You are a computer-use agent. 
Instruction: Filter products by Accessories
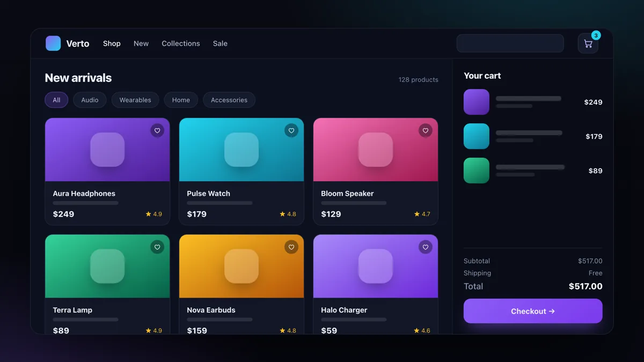[229, 100]
